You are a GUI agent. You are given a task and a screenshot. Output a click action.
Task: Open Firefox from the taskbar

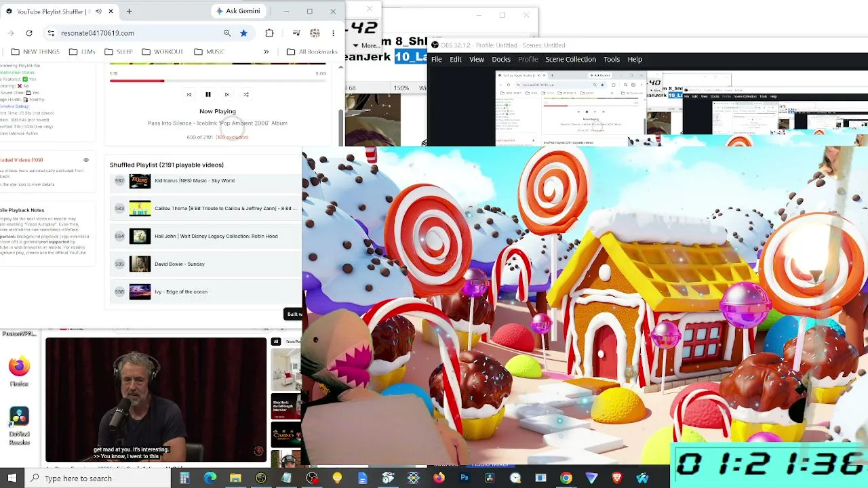coord(439,479)
